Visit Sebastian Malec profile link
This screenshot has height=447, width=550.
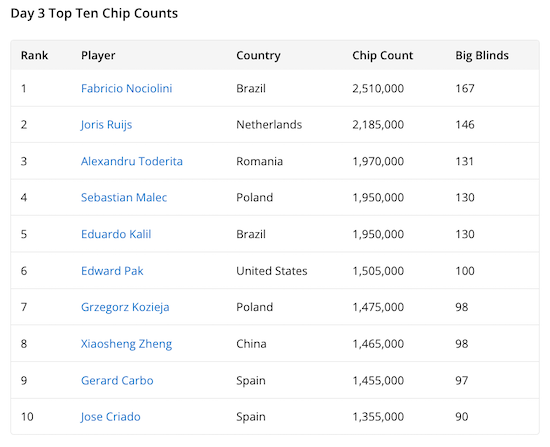(x=124, y=198)
